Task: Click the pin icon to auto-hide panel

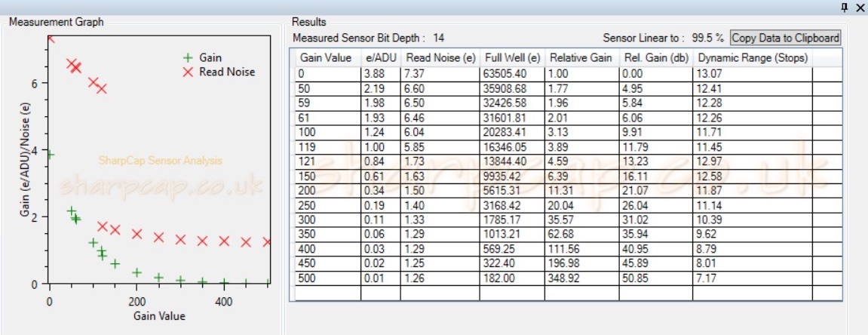Action: pos(845,7)
